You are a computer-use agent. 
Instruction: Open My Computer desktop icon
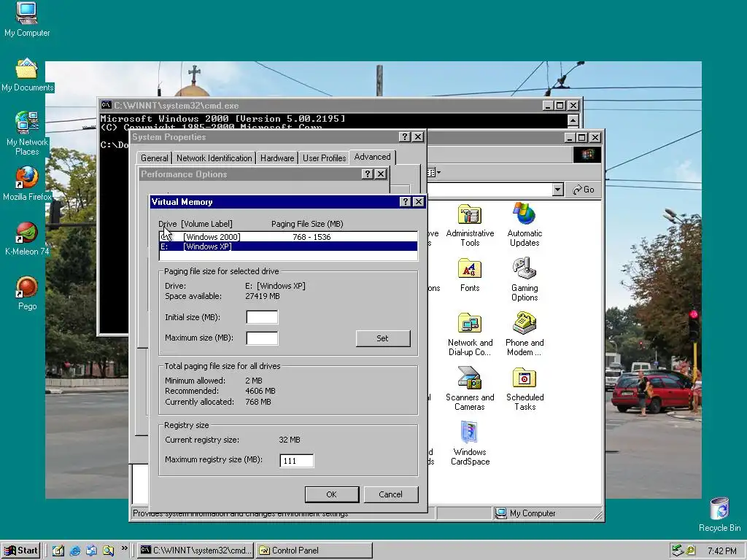coord(27,19)
